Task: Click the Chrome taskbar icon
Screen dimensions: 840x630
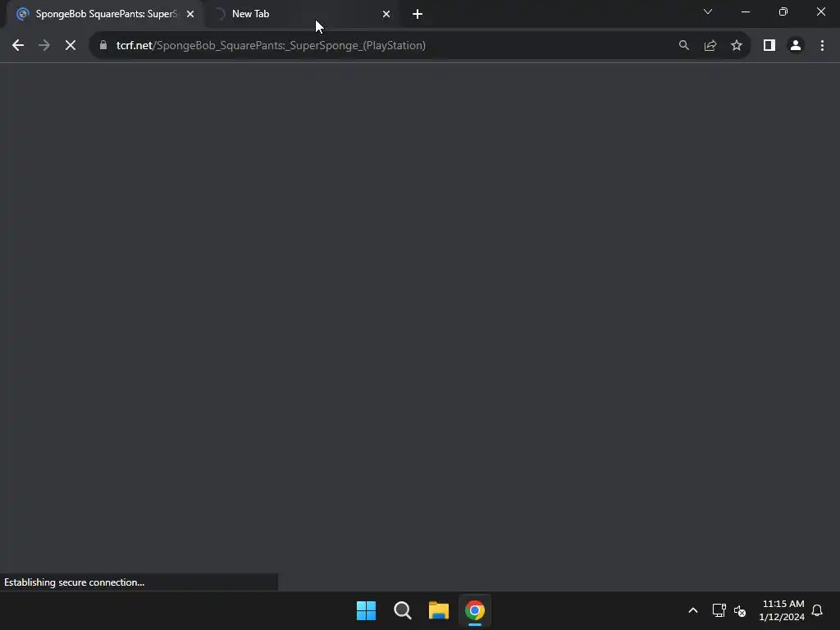Action: point(475,610)
